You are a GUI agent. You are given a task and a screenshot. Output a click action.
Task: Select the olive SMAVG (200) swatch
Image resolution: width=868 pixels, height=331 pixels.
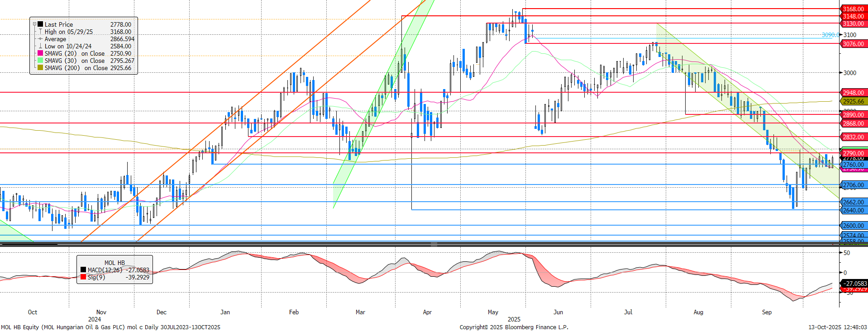click(x=40, y=68)
